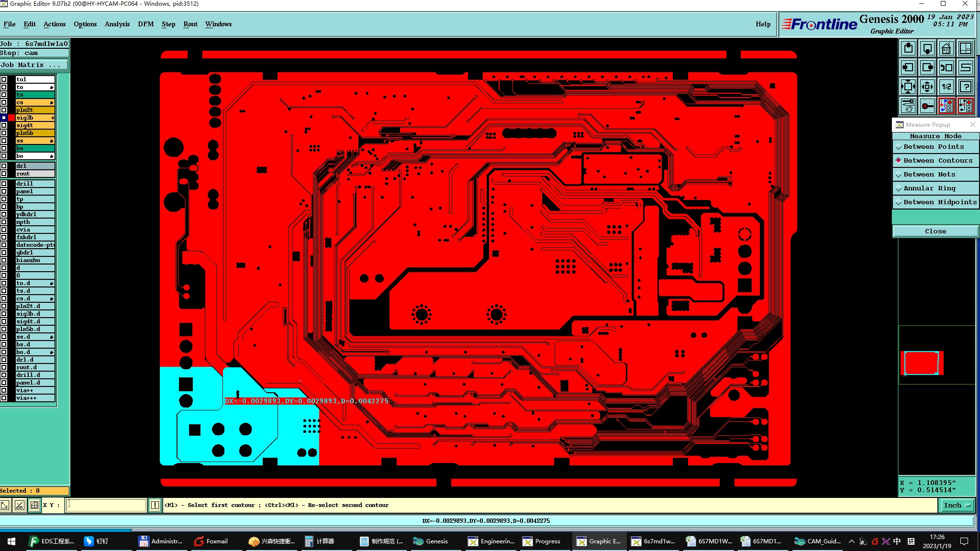Screen dimensions: 980x551
Task: Open the Inch units dropdown
Action: (x=957, y=505)
